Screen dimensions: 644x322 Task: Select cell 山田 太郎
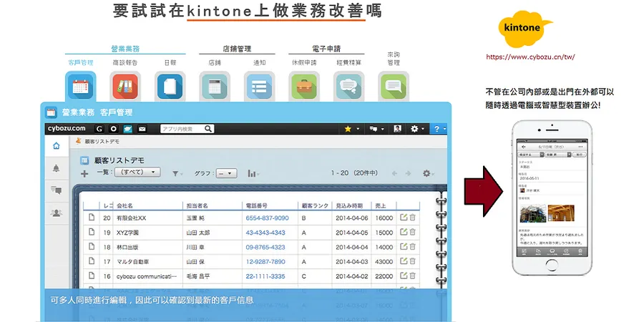[198, 233]
